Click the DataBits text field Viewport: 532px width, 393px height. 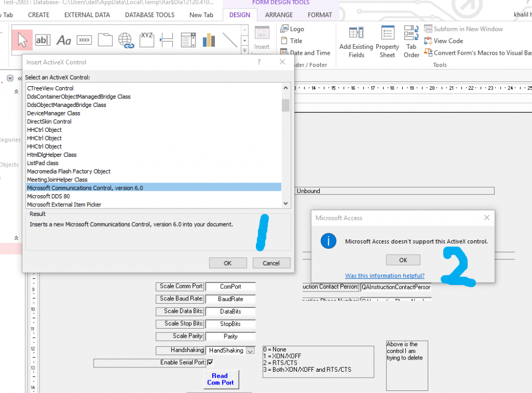pyautogui.click(x=230, y=311)
